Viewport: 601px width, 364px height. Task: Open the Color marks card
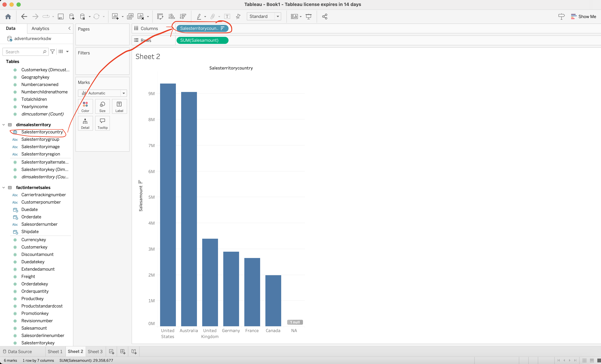click(x=85, y=106)
